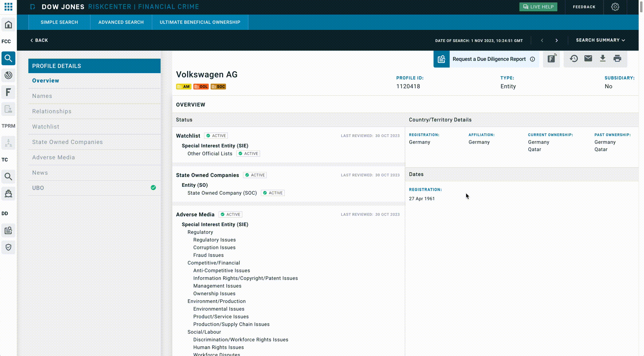
Task: Request a Due Diligence Report
Action: point(489,59)
